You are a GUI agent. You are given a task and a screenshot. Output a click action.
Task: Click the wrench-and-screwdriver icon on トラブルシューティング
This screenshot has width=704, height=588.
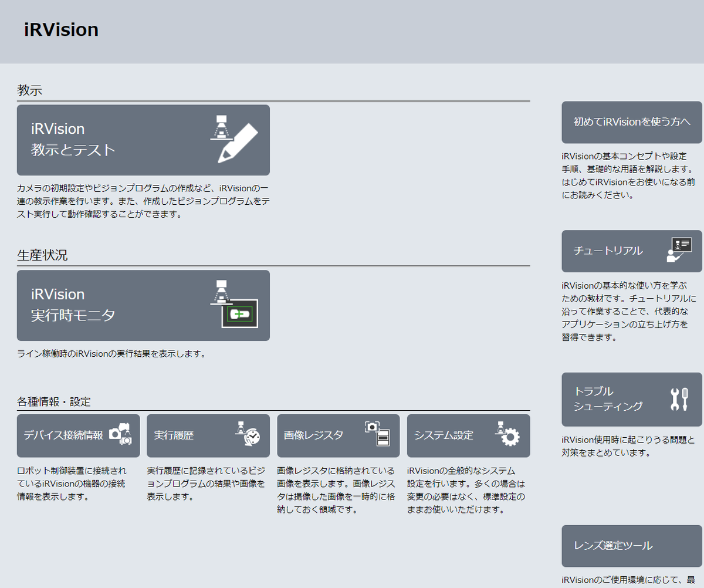(x=679, y=399)
